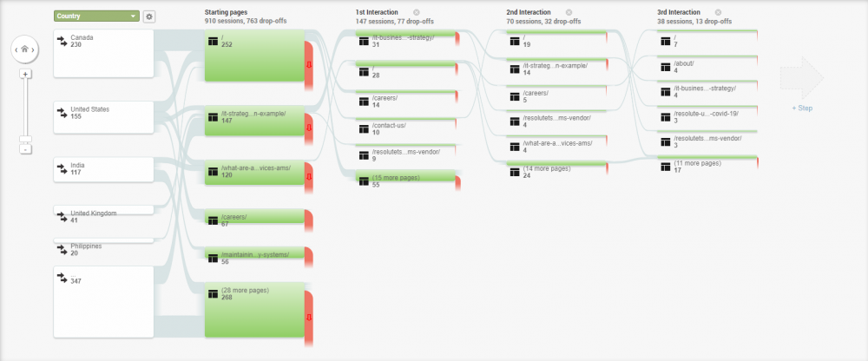
Task: Click the home reset-view icon
Action: 25,50
